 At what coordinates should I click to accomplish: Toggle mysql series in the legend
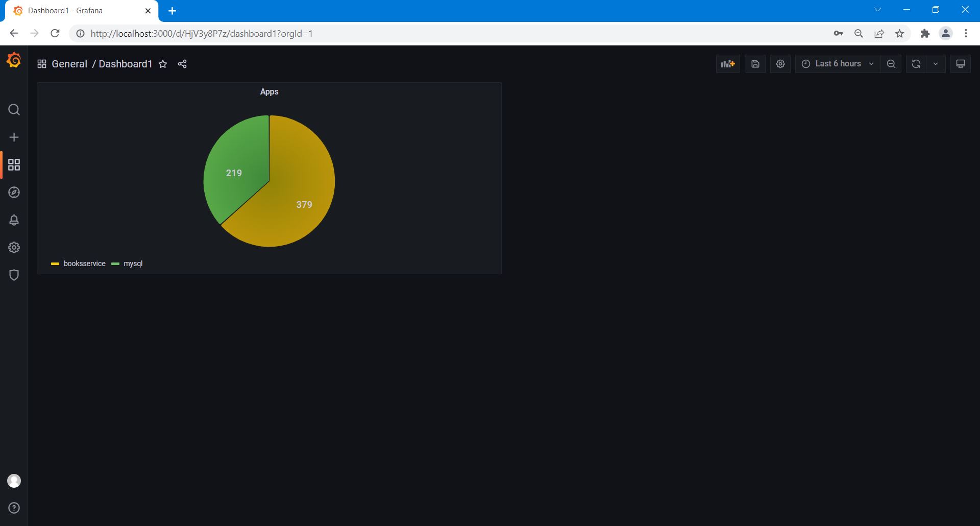(x=133, y=264)
